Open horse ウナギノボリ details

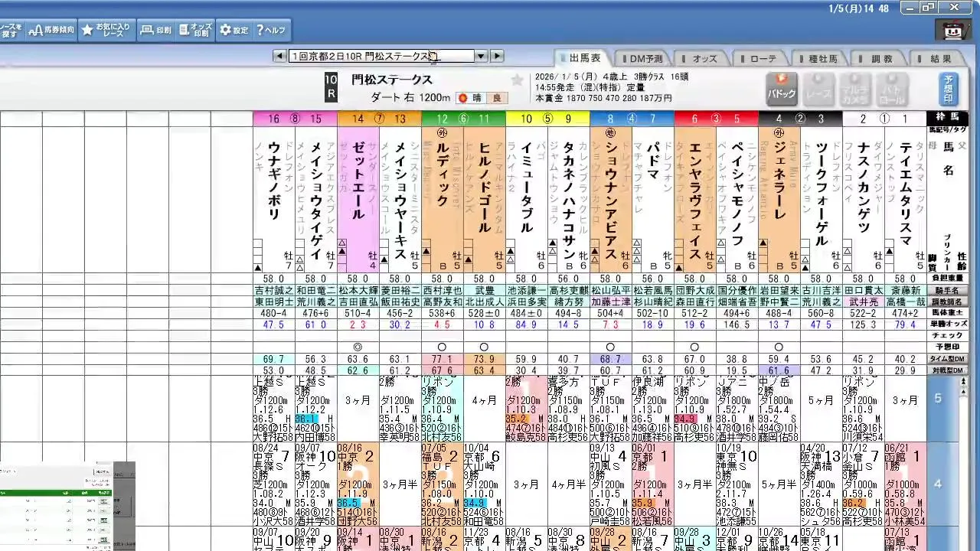(274, 181)
